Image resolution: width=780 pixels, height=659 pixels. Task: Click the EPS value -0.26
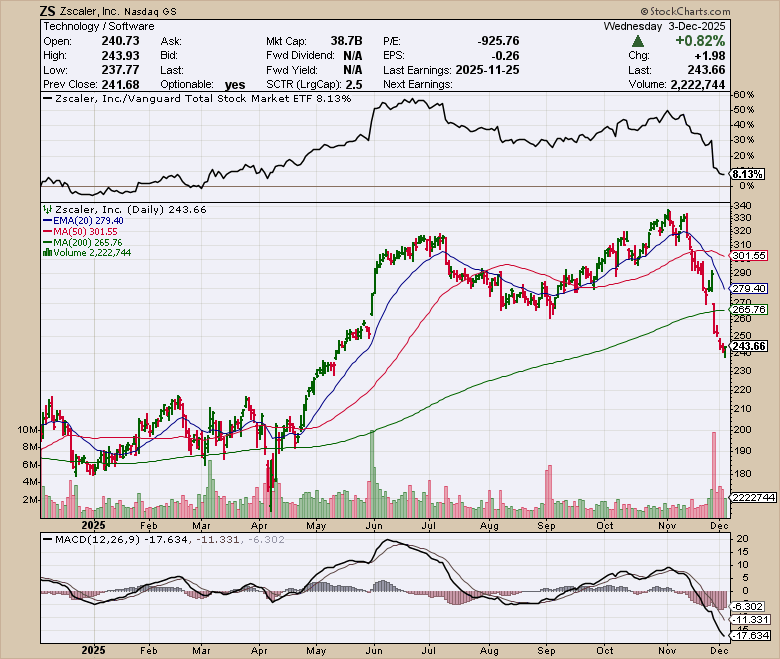point(505,55)
